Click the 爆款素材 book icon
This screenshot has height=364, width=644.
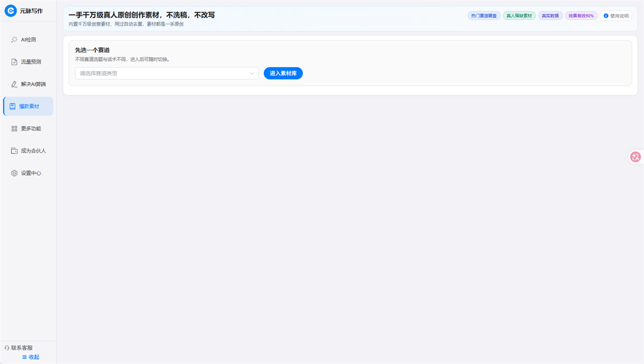pyautogui.click(x=13, y=106)
